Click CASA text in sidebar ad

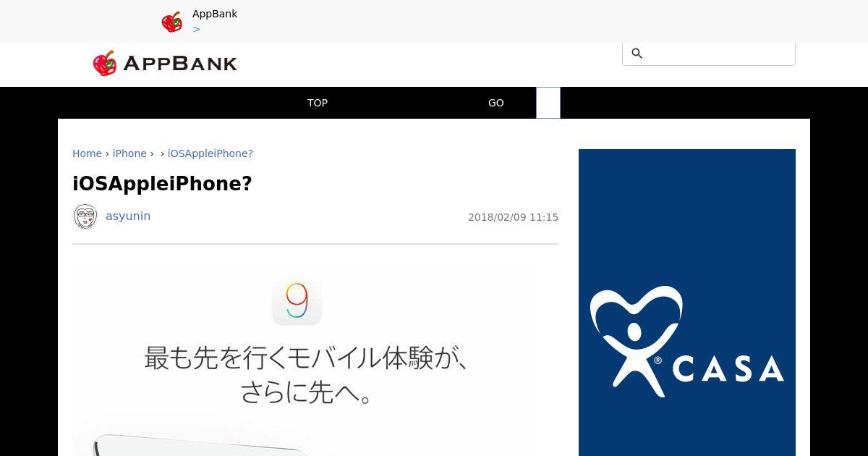point(728,369)
